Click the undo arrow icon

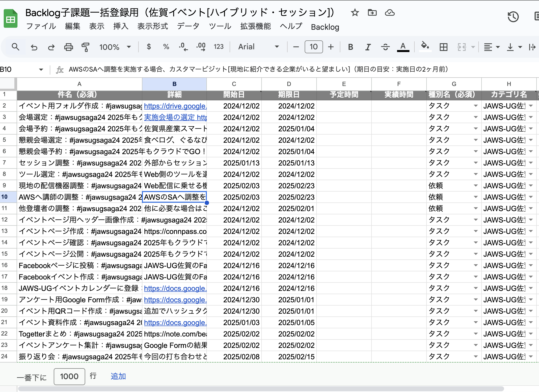[x=34, y=47]
